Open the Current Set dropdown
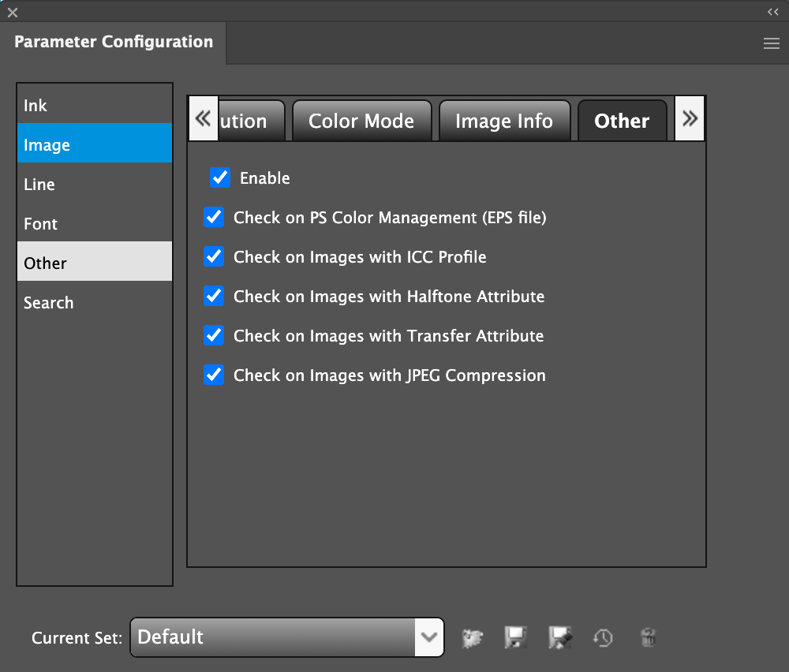 tap(429, 637)
